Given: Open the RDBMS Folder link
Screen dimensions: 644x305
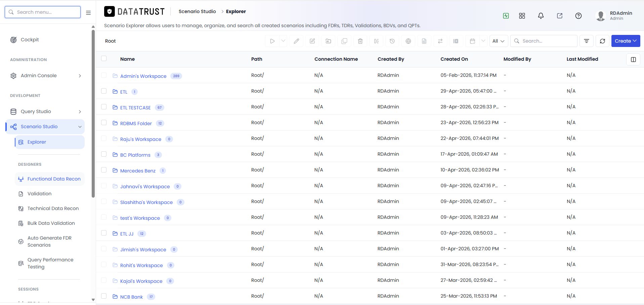Looking at the screenshot, I should click(x=136, y=123).
